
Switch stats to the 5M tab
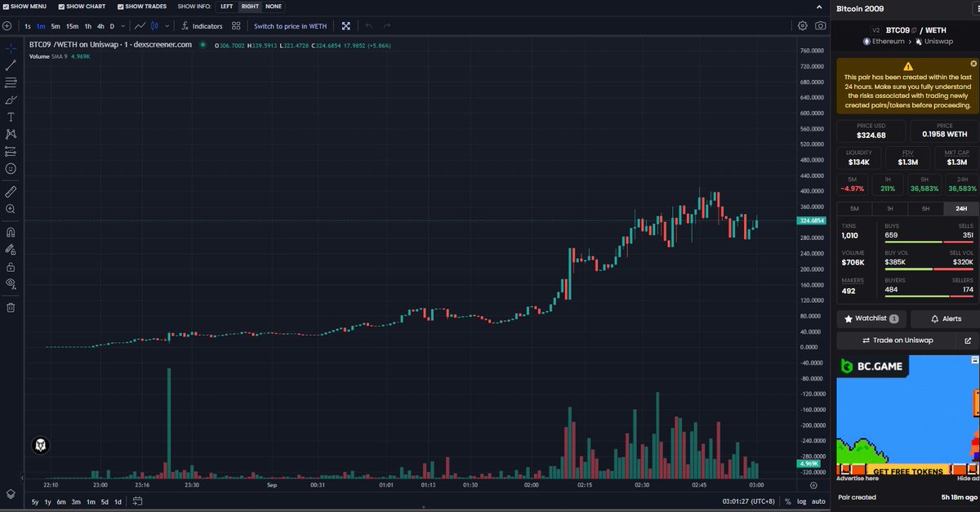click(x=853, y=209)
